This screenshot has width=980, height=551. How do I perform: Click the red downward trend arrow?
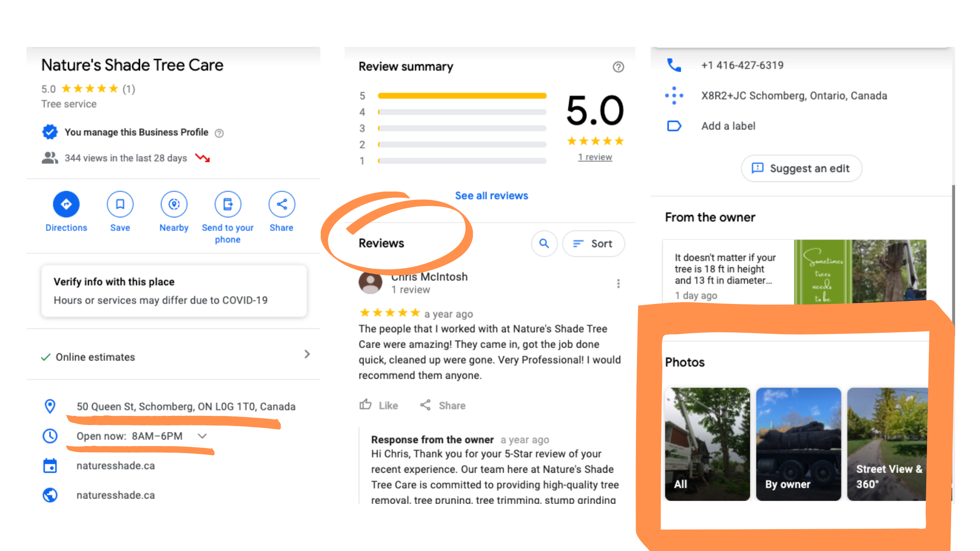[x=203, y=158]
